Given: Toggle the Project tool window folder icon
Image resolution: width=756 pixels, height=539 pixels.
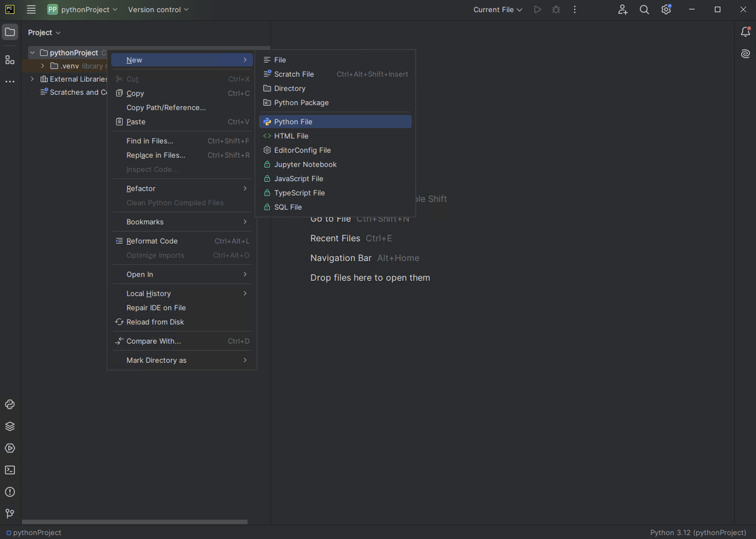Looking at the screenshot, I should tap(10, 32).
